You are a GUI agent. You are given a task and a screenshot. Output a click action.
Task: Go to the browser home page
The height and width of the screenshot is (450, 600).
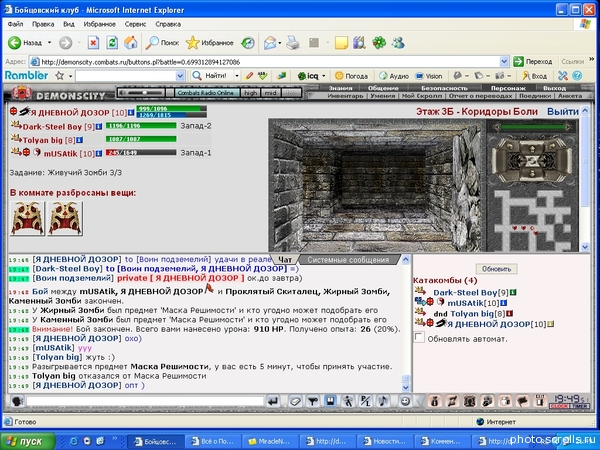(130, 43)
